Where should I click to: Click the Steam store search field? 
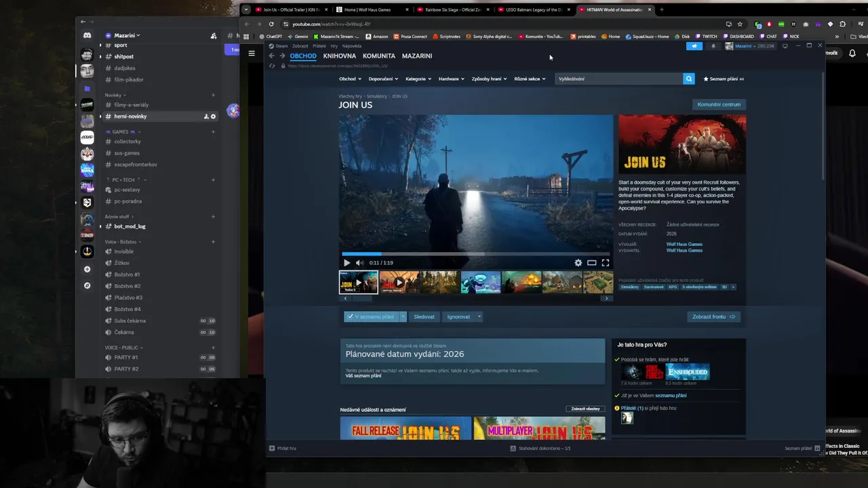[619, 79]
